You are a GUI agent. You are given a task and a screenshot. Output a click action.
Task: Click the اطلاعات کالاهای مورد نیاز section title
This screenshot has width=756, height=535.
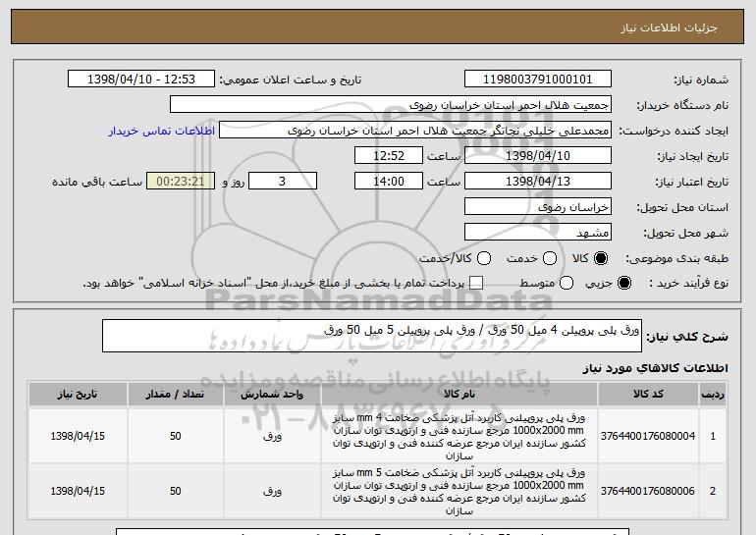click(655, 368)
